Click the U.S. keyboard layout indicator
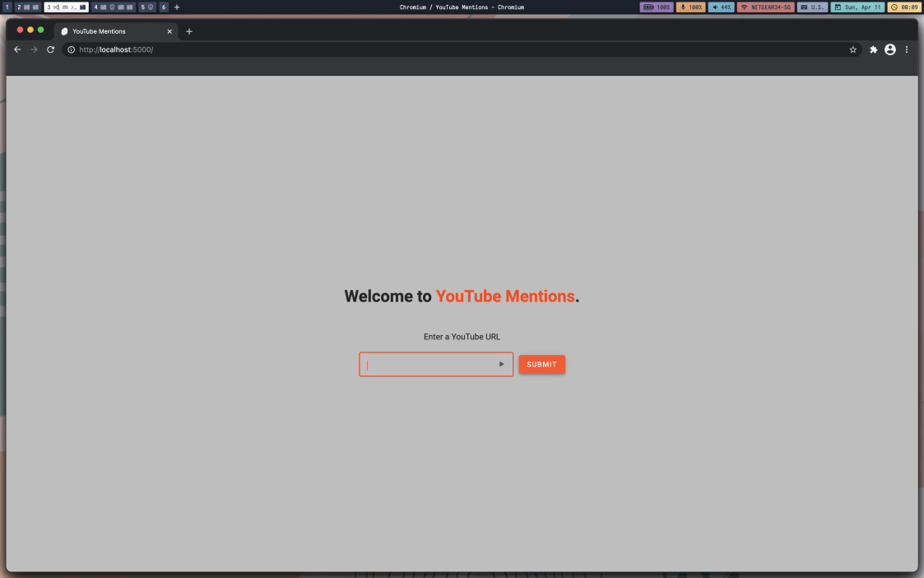Image resolution: width=924 pixels, height=578 pixels. (x=812, y=7)
